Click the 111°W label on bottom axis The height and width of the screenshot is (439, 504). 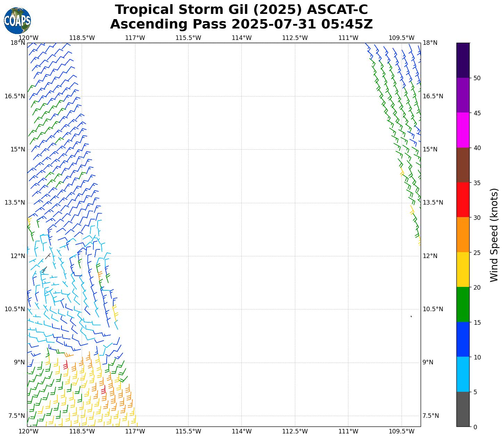[x=348, y=431]
